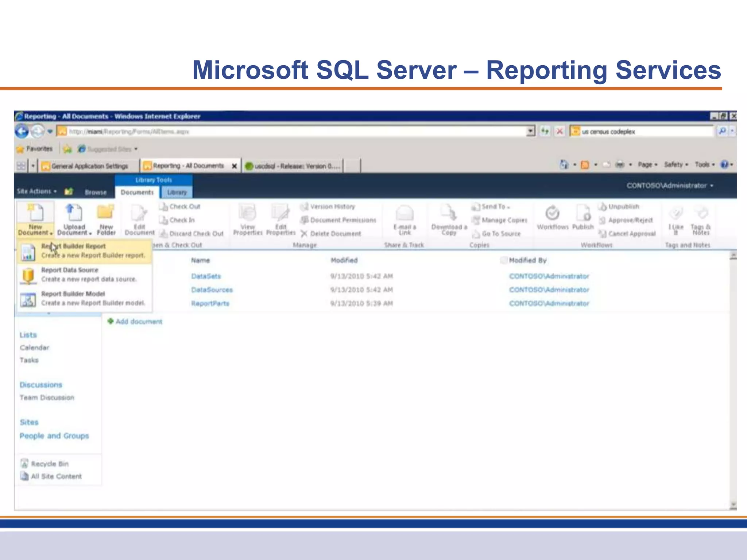Open the Favorites star button
Viewport: 747px width, 560px height.
(35, 149)
